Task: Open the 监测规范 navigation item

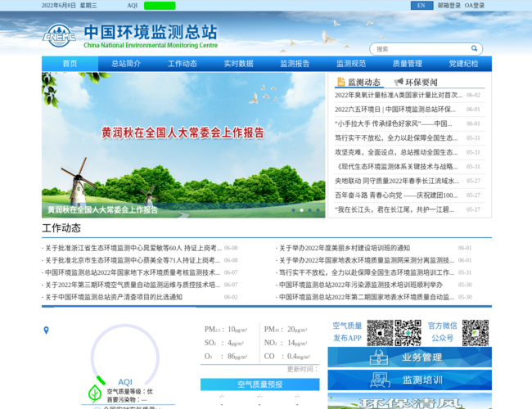Action: click(x=351, y=64)
